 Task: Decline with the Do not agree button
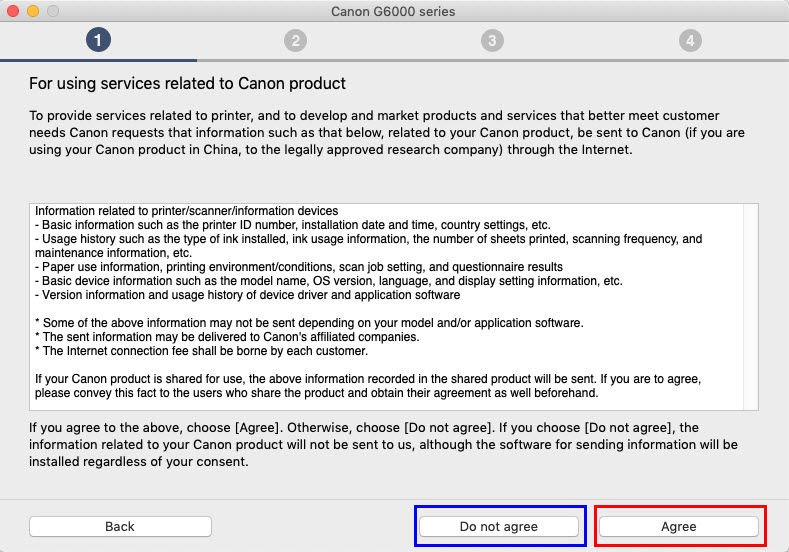tap(499, 526)
